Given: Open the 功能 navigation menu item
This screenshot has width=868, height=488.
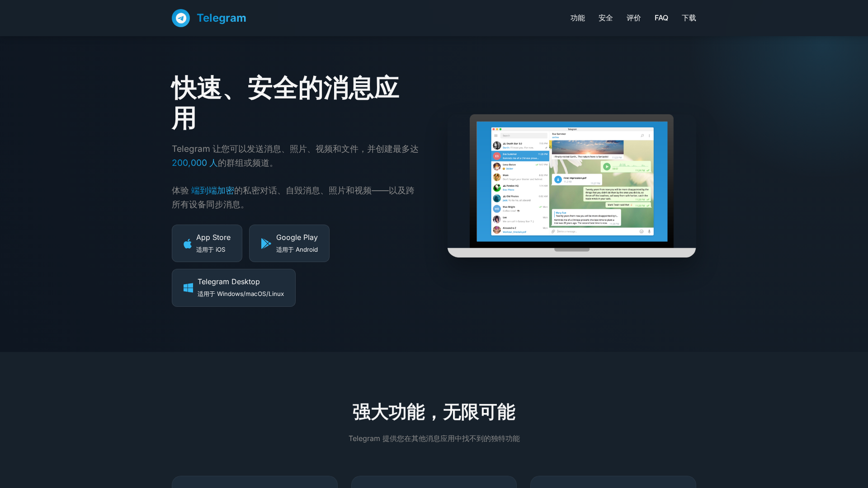Looking at the screenshot, I should coord(578,18).
